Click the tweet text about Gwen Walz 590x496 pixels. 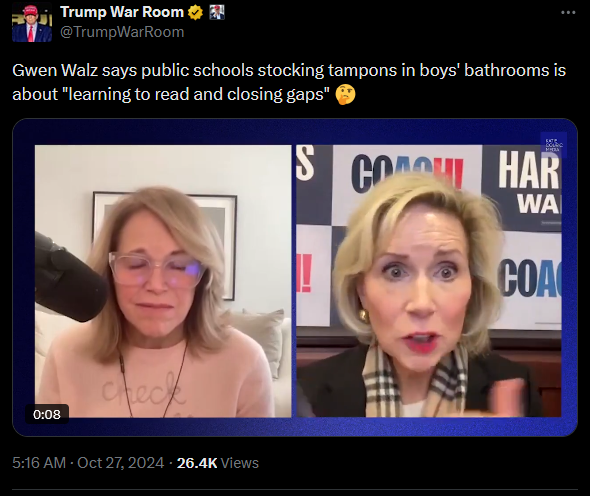[289, 82]
